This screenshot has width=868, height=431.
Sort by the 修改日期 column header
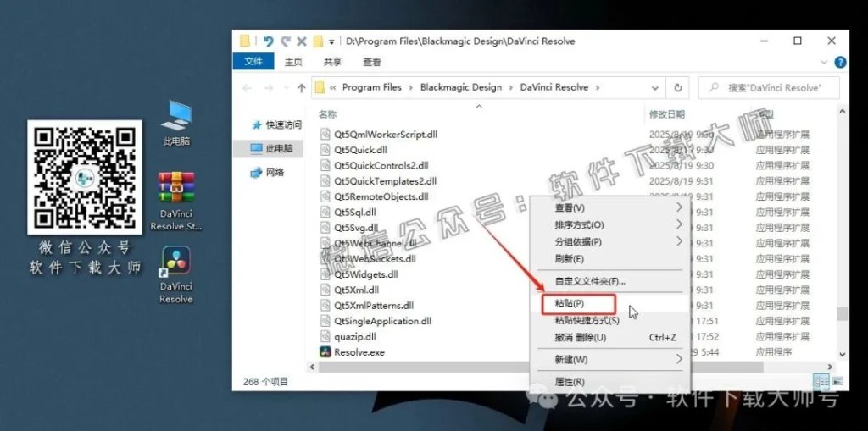click(667, 114)
